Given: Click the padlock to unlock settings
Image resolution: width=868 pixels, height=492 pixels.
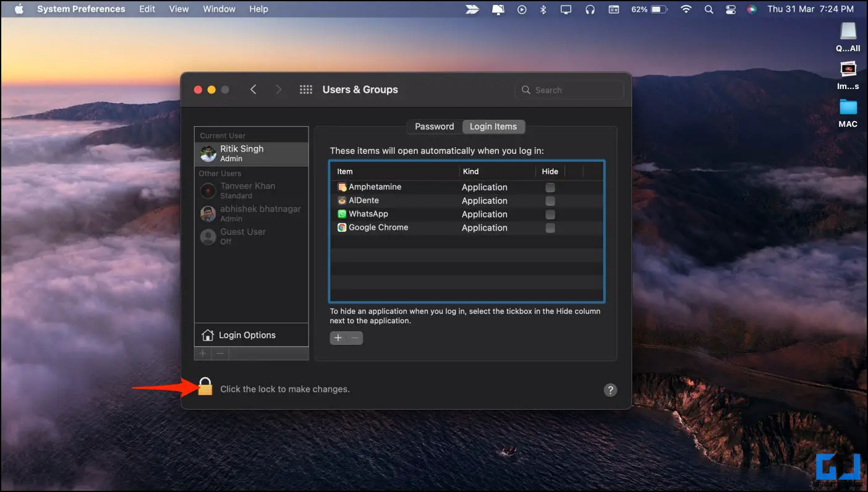Looking at the screenshot, I should tap(205, 387).
